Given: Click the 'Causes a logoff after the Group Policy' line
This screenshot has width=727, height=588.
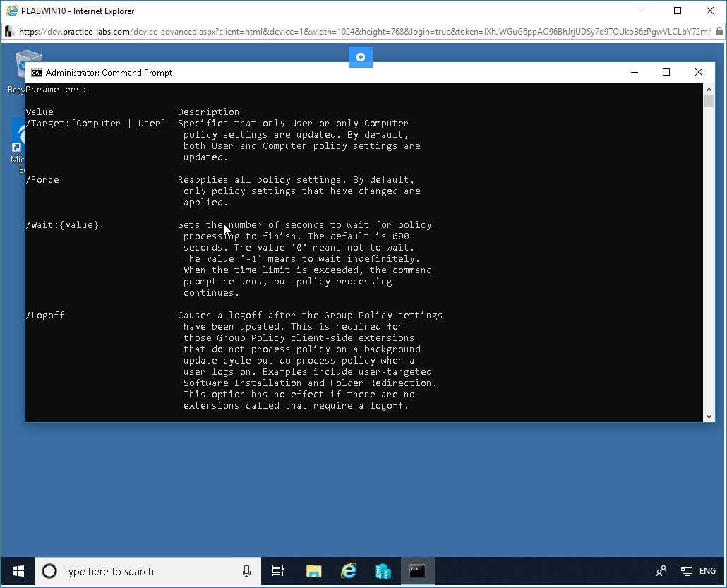Looking at the screenshot, I should (x=310, y=316).
